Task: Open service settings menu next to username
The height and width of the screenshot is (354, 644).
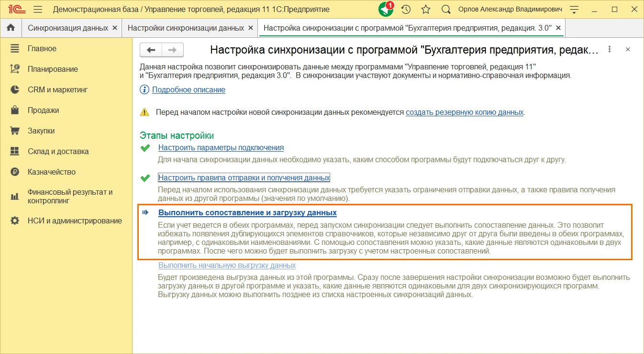Action: pyautogui.click(x=575, y=10)
